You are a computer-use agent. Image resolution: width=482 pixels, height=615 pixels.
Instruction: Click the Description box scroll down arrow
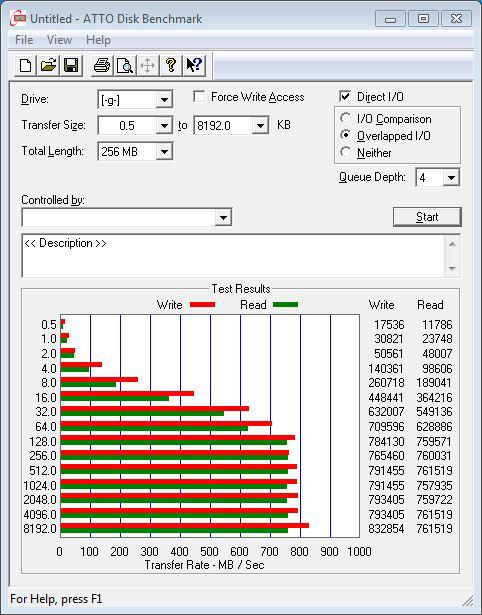[x=452, y=269]
